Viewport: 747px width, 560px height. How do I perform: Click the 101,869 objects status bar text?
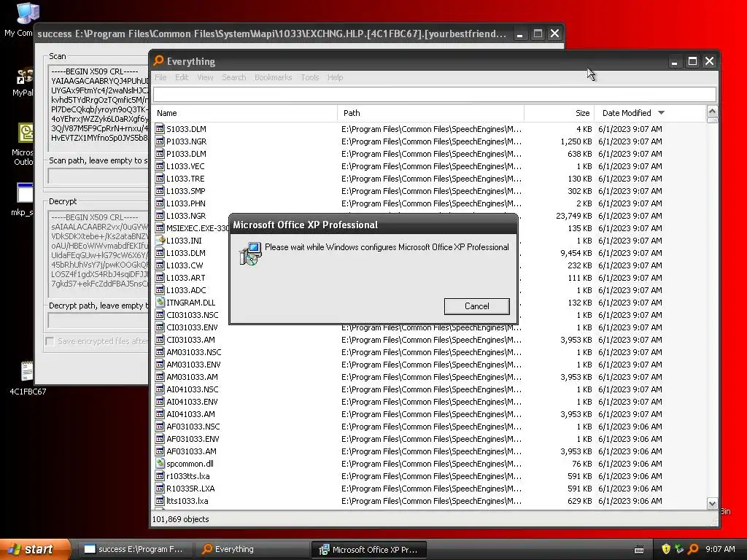point(180,519)
